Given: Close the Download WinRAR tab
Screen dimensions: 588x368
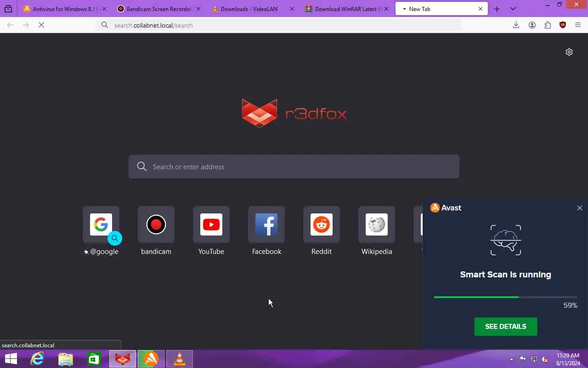Looking at the screenshot, I should pos(386,9).
